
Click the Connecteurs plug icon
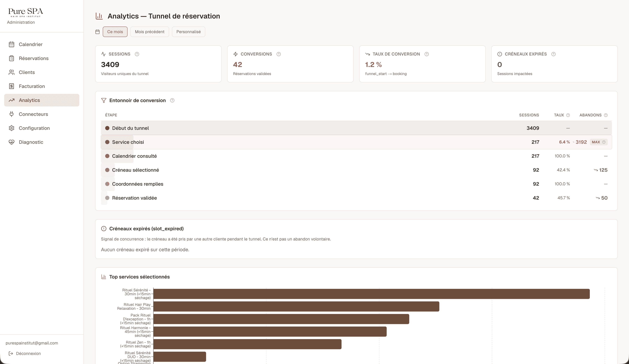(x=12, y=114)
